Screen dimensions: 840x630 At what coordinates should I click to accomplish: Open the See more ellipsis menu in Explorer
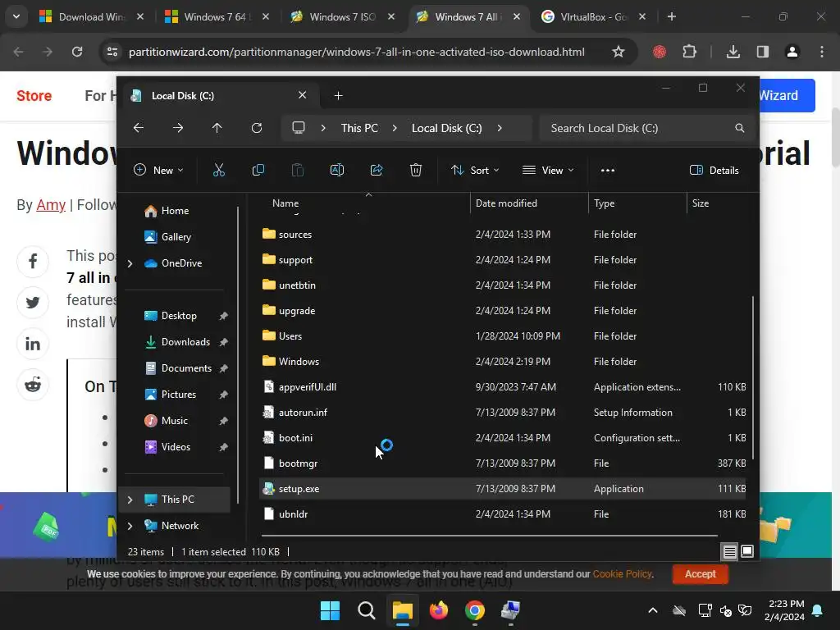[x=608, y=171]
